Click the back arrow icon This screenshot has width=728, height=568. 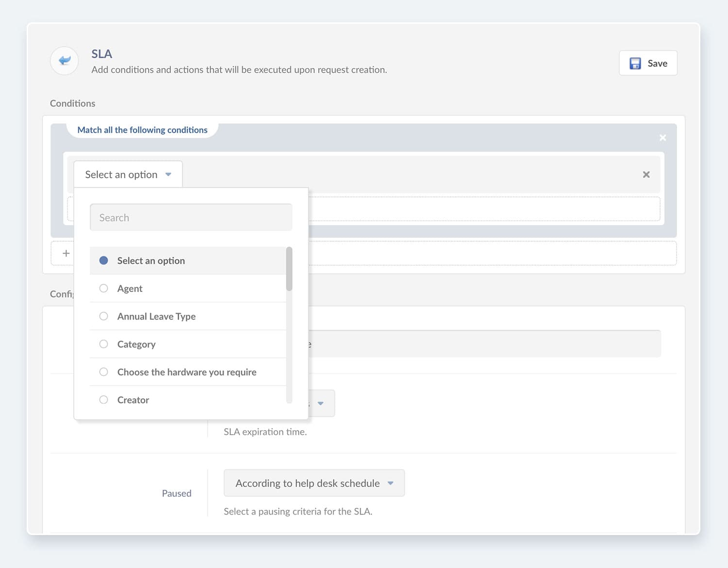(64, 60)
